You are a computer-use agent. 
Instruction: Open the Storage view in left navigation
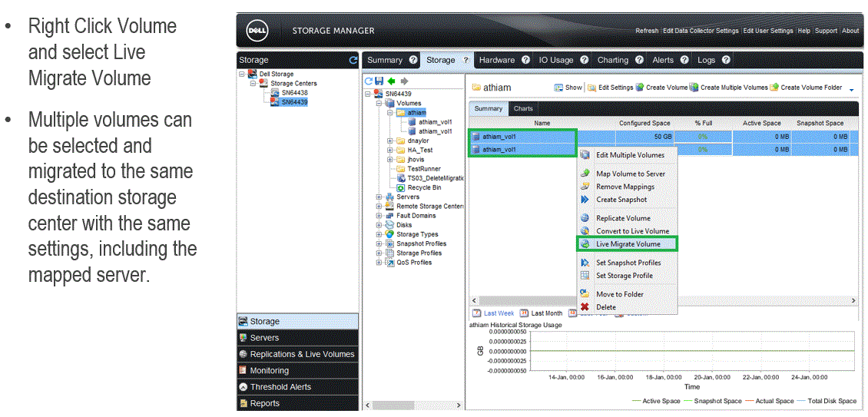(297, 321)
